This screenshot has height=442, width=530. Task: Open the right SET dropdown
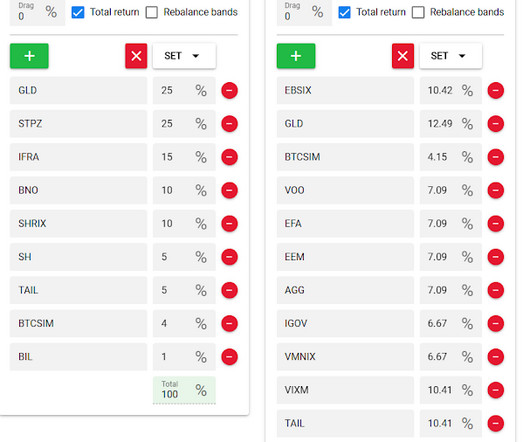(x=451, y=56)
